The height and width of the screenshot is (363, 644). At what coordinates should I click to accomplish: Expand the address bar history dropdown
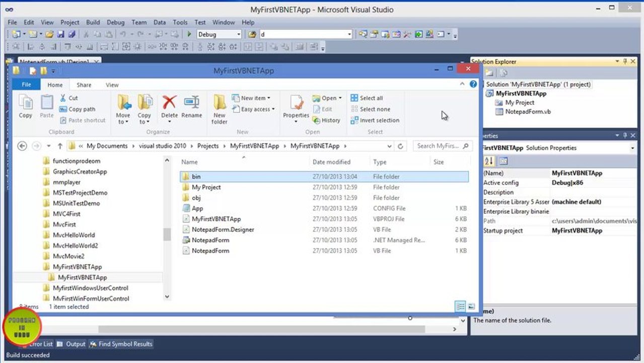click(x=389, y=146)
